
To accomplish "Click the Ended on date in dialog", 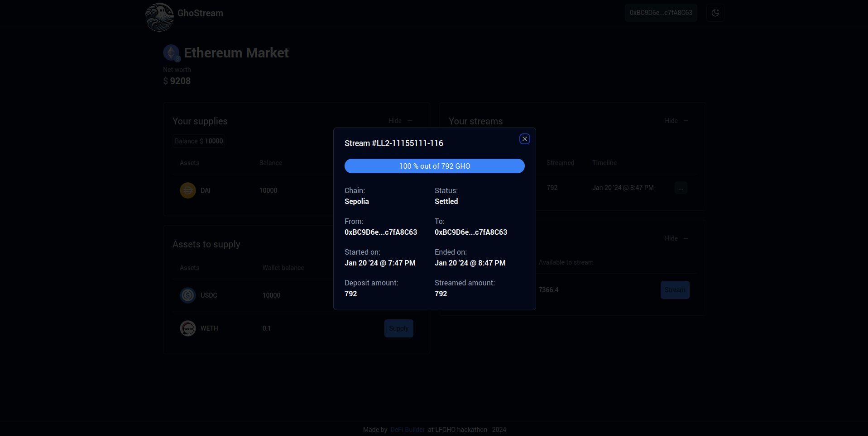I will pos(470,263).
